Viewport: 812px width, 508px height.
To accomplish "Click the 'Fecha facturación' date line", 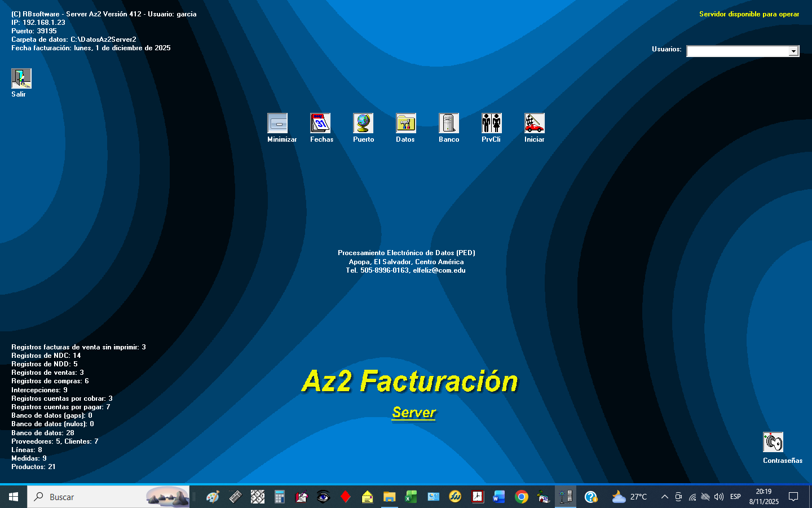I will (91, 48).
